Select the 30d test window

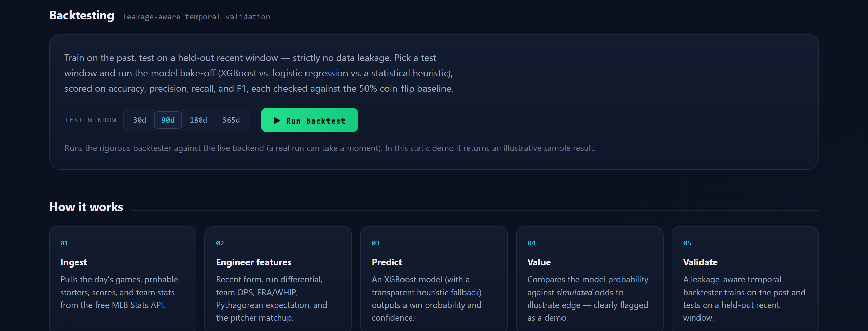pos(140,120)
